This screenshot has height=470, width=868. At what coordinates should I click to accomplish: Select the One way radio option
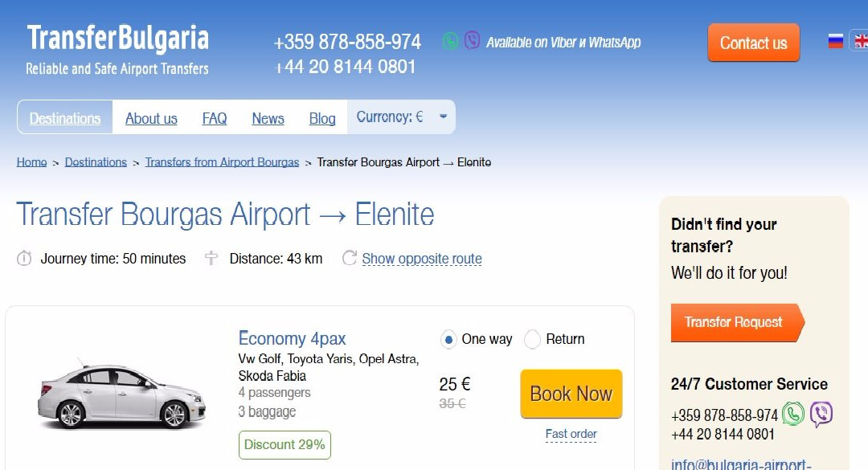click(448, 339)
